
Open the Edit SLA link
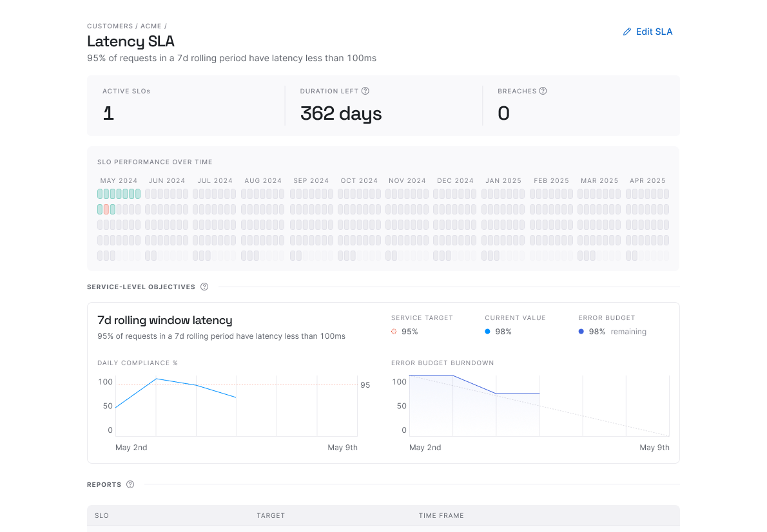pyautogui.click(x=654, y=32)
